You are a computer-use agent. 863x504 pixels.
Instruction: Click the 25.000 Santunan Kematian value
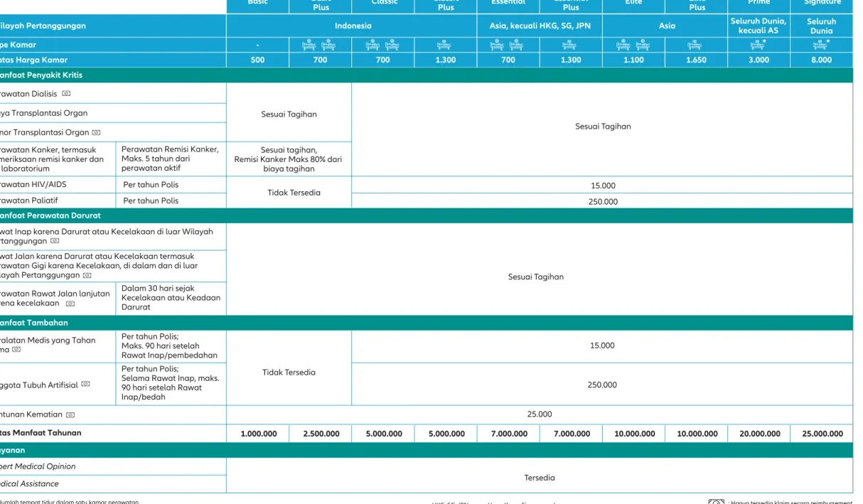pyautogui.click(x=540, y=414)
